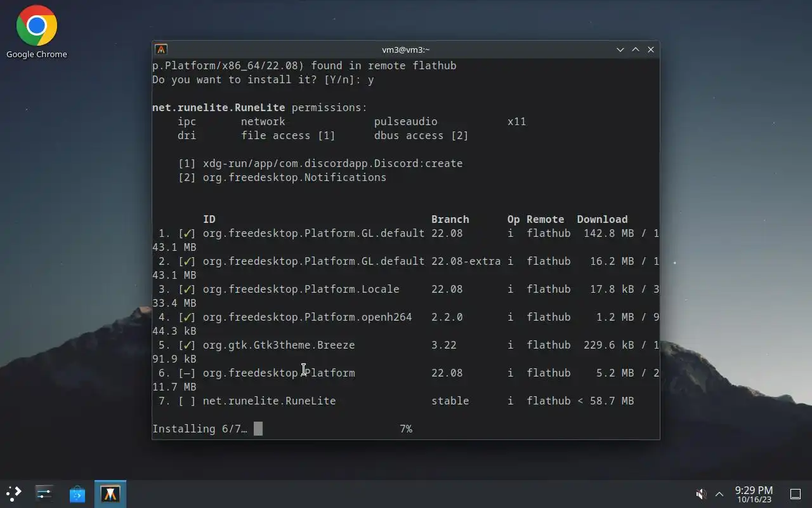Image resolution: width=812 pixels, height=508 pixels.
Task: Open the clock showing 9:29 PM
Action: 754,494
